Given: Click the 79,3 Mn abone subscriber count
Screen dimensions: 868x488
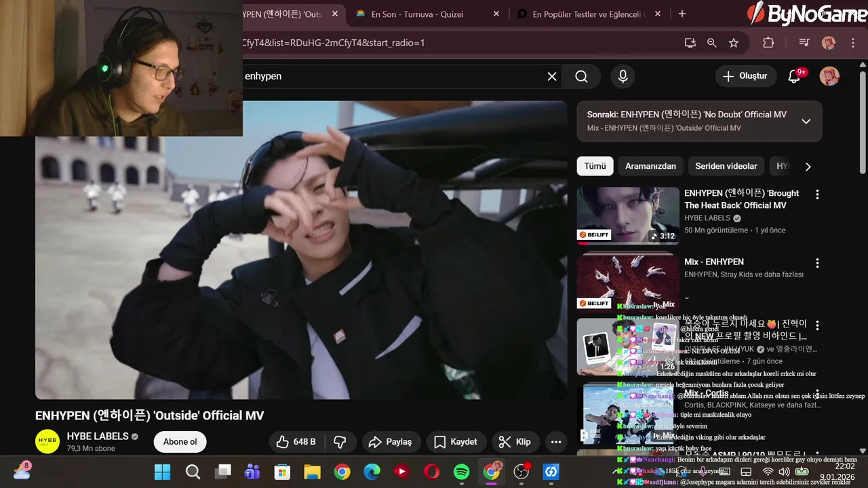Looking at the screenshot, I should coord(91,449).
